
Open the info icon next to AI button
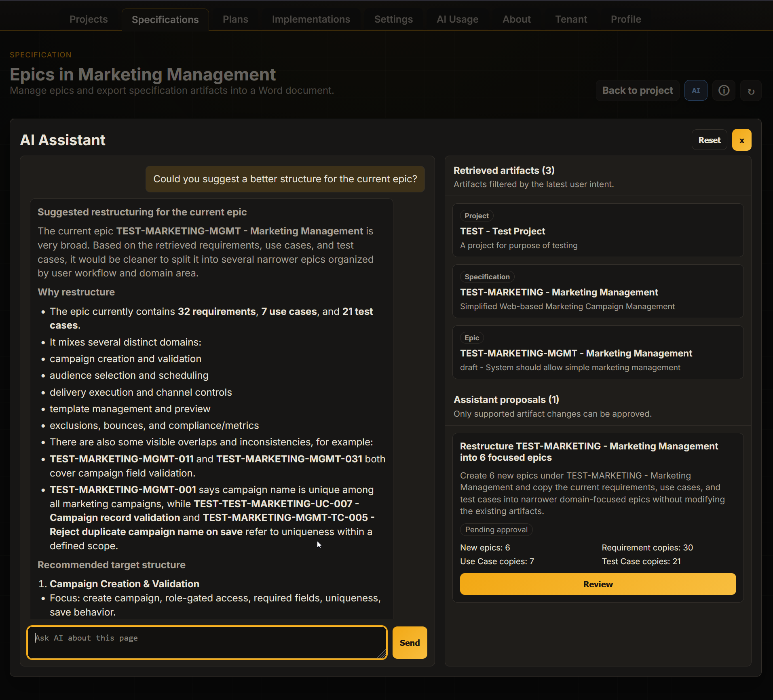click(x=724, y=91)
